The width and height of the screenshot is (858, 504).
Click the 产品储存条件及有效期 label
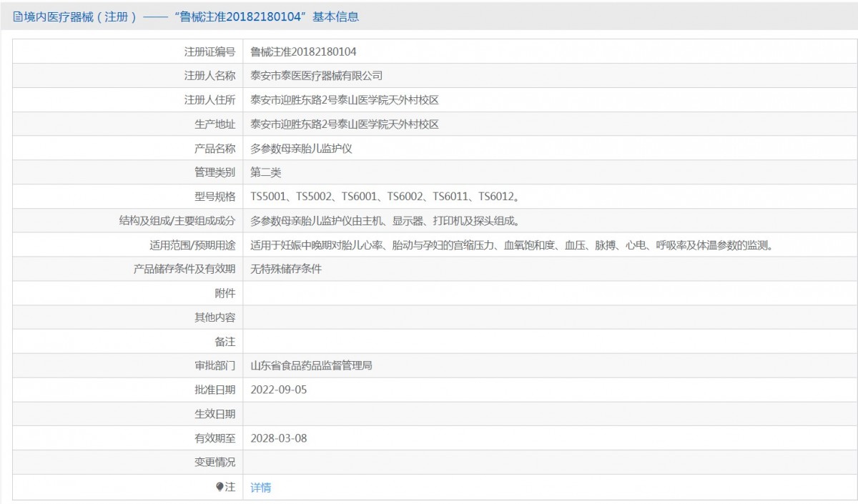click(184, 270)
